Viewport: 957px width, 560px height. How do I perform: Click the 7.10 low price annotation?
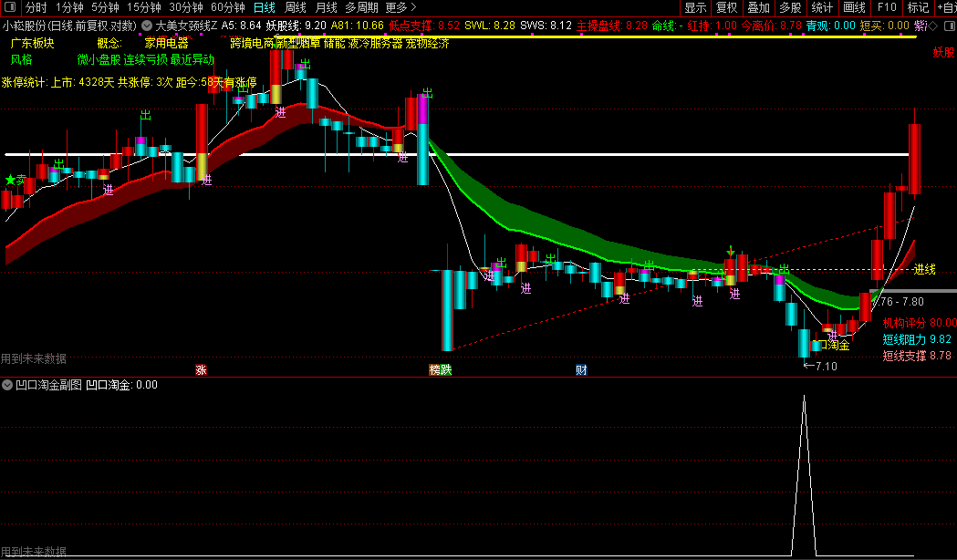coord(820,366)
